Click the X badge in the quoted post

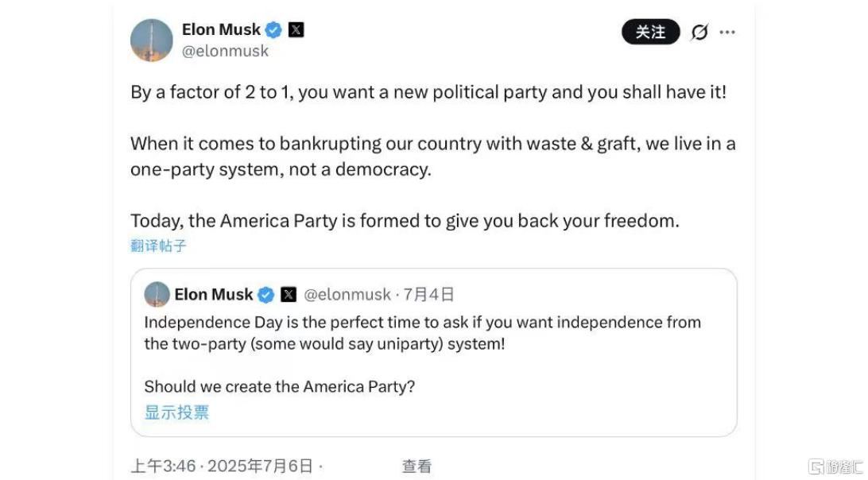pyautogui.click(x=289, y=295)
